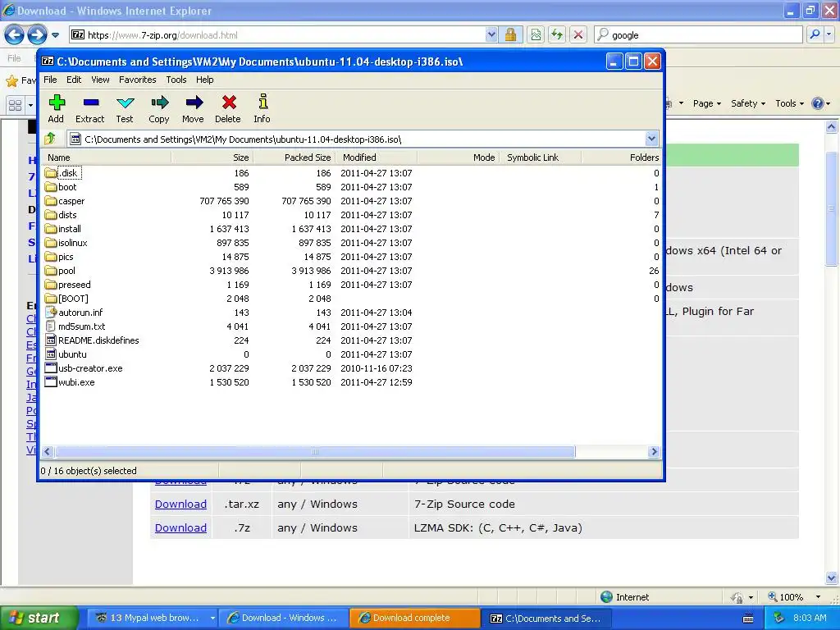Viewport: 840px width, 630px height.
Task: Go up one folder level via arrow icon
Action: [x=50, y=139]
